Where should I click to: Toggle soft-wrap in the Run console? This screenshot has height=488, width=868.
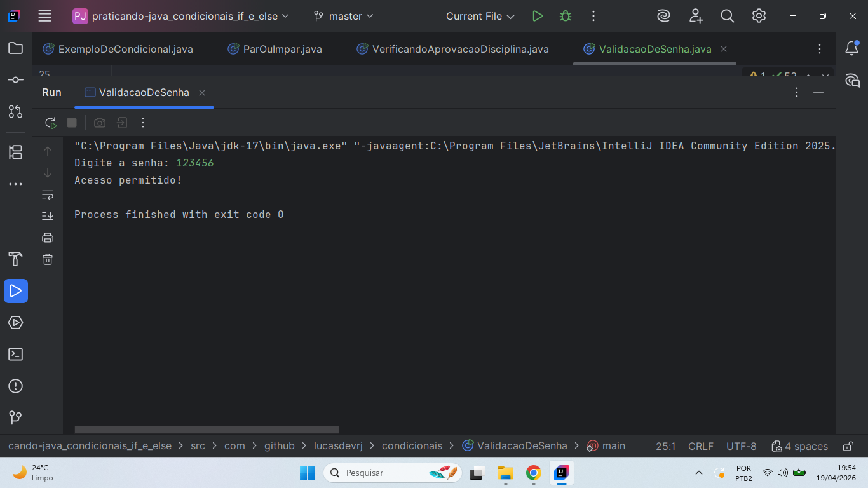coord(48,194)
